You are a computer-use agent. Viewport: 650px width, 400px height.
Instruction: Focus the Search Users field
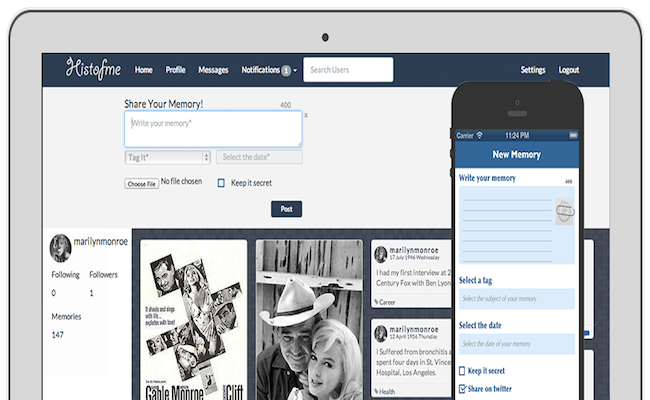click(x=348, y=70)
